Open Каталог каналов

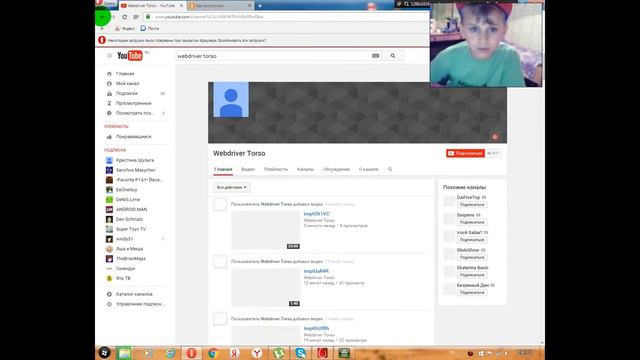[x=134, y=294]
